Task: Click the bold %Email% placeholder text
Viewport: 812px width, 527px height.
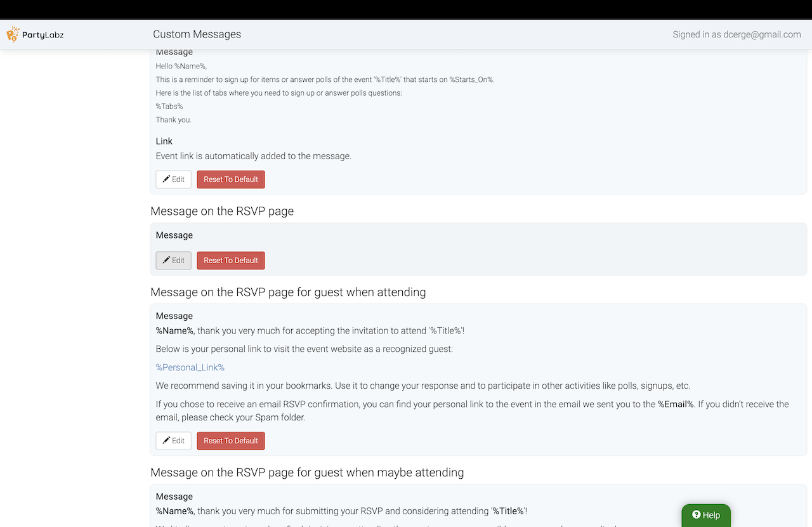Action: point(676,404)
